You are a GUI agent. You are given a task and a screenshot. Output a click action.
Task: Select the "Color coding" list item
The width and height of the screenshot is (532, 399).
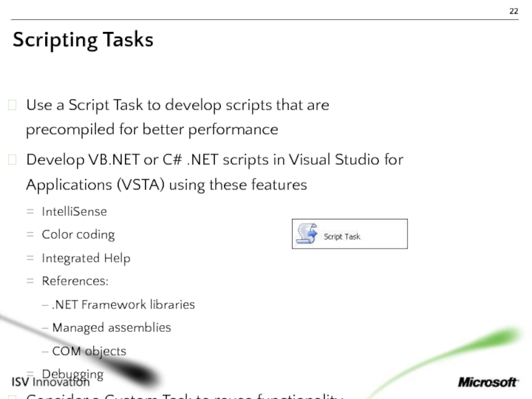coord(78,235)
